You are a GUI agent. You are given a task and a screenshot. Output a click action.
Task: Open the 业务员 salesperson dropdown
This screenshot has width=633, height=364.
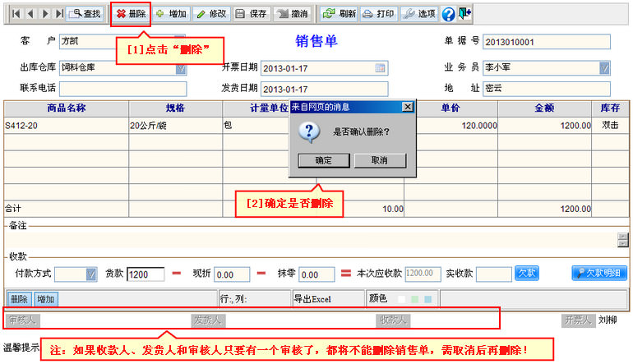point(604,68)
